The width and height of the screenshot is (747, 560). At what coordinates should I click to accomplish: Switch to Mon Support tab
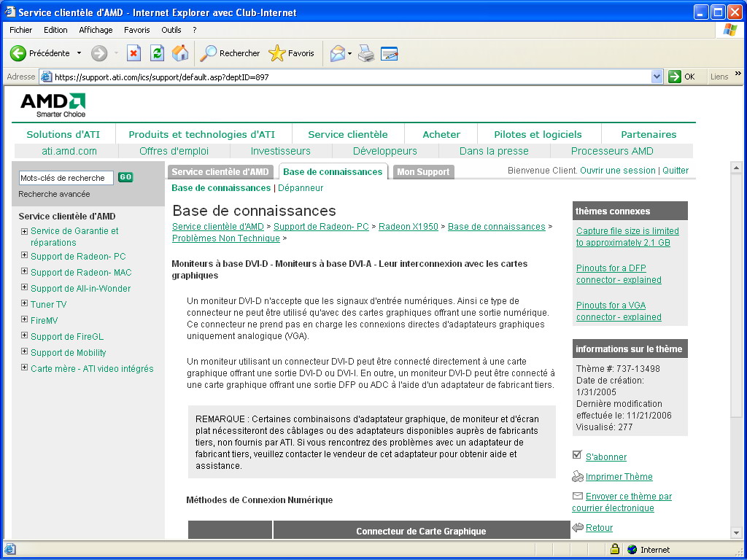pyautogui.click(x=423, y=172)
